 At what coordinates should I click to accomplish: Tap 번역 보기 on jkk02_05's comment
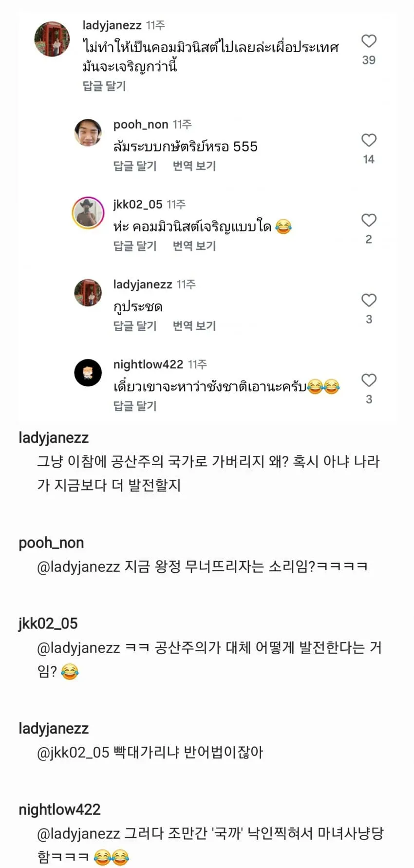[x=194, y=245]
